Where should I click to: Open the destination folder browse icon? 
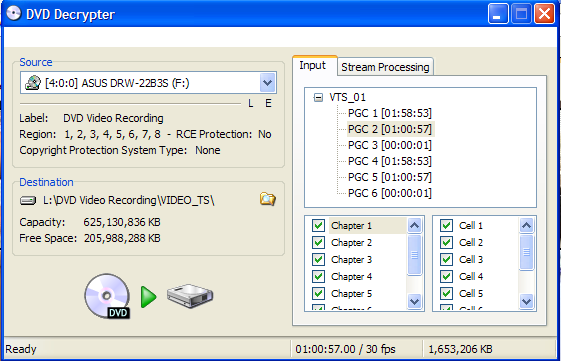[268, 199]
